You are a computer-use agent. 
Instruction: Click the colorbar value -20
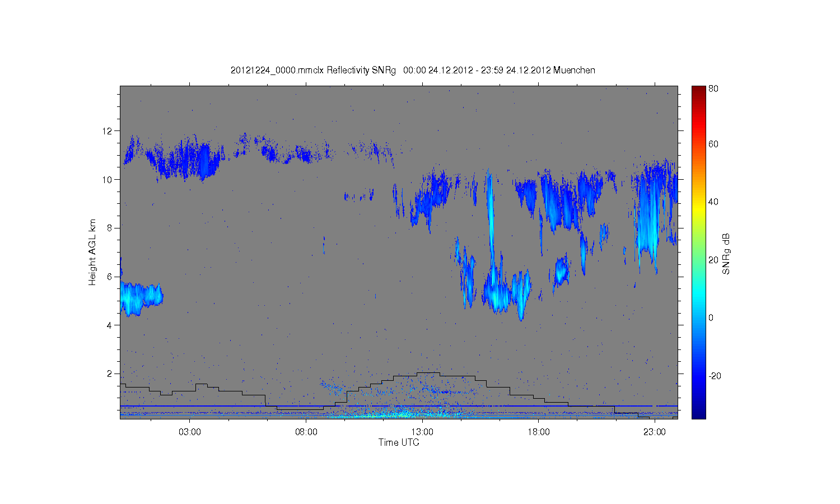click(715, 376)
